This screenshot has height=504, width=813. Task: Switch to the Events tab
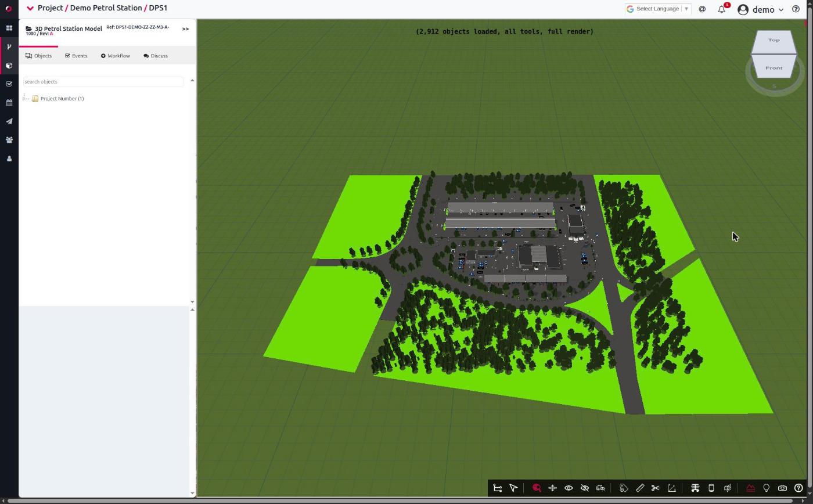tap(76, 56)
